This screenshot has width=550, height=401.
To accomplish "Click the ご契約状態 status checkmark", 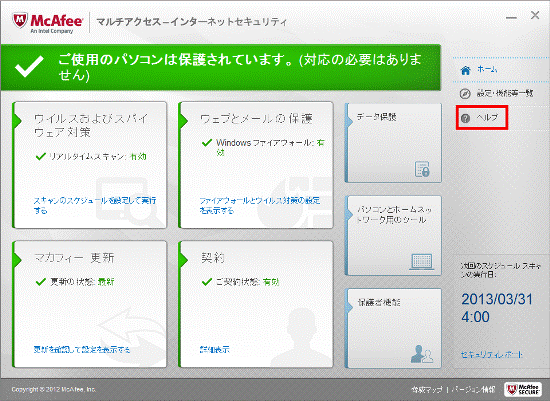I will click(x=207, y=281).
